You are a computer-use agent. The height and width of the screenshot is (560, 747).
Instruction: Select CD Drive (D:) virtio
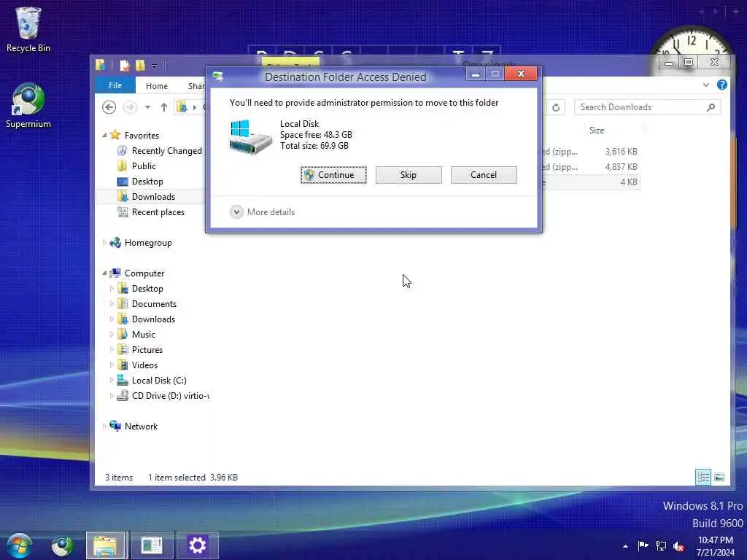tap(170, 396)
